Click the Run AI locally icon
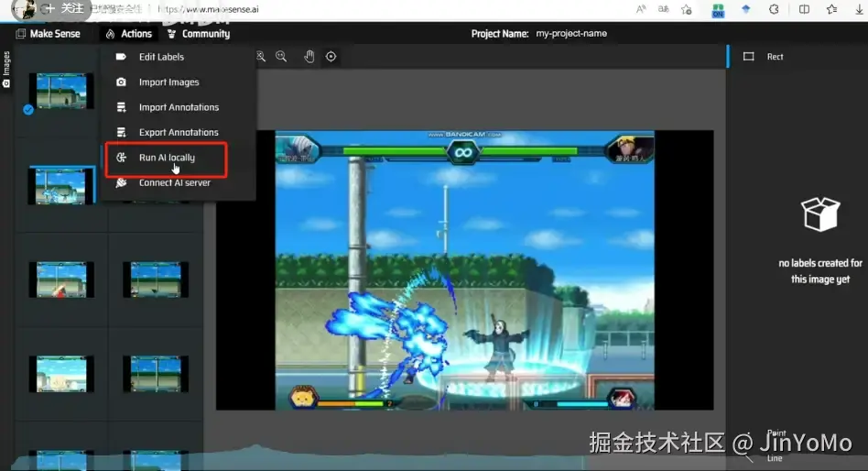Viewport: 868px width, 471px height. tap(121, 158)
